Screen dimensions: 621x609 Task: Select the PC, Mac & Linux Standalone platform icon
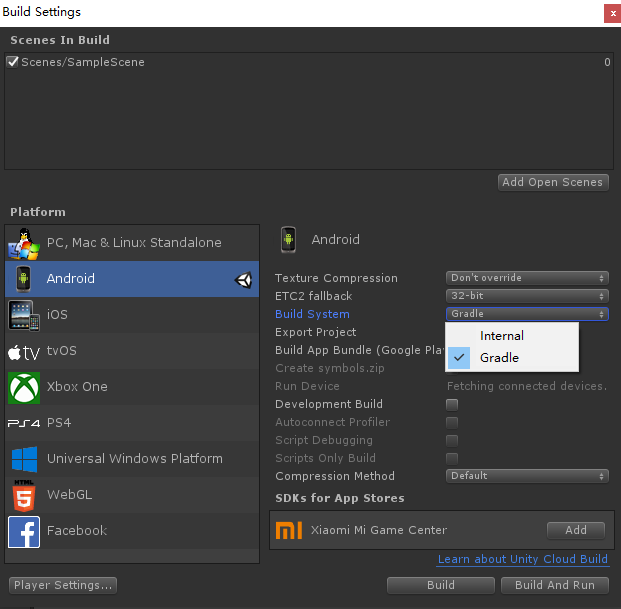[24, 243]
